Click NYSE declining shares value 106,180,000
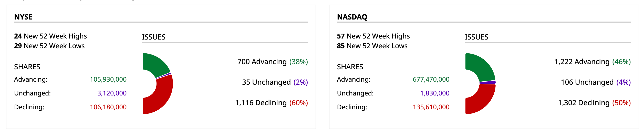Image resolution: width=644 pixels, height=135 pixels. tap(108, 107)
